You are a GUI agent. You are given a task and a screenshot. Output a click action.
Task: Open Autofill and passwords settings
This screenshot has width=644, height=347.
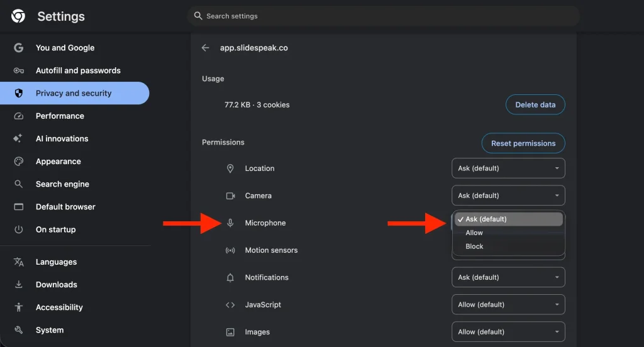point(74,70)
